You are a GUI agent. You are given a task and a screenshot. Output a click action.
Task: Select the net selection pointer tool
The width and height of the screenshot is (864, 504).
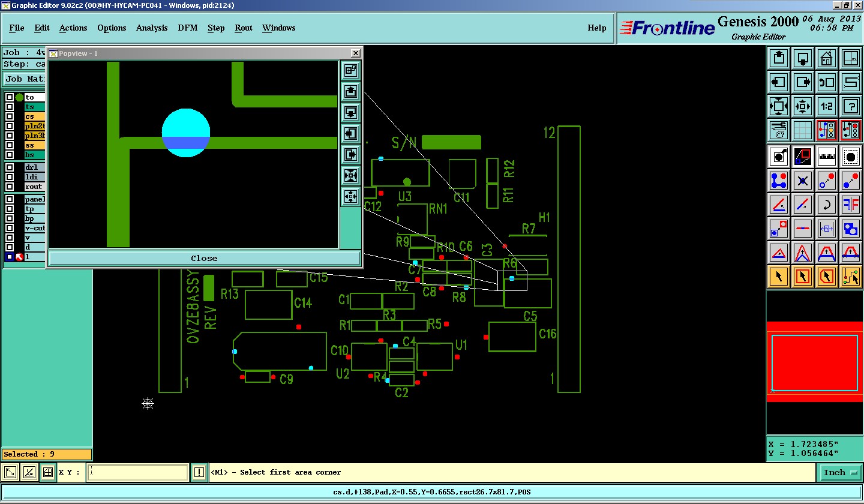851,277
